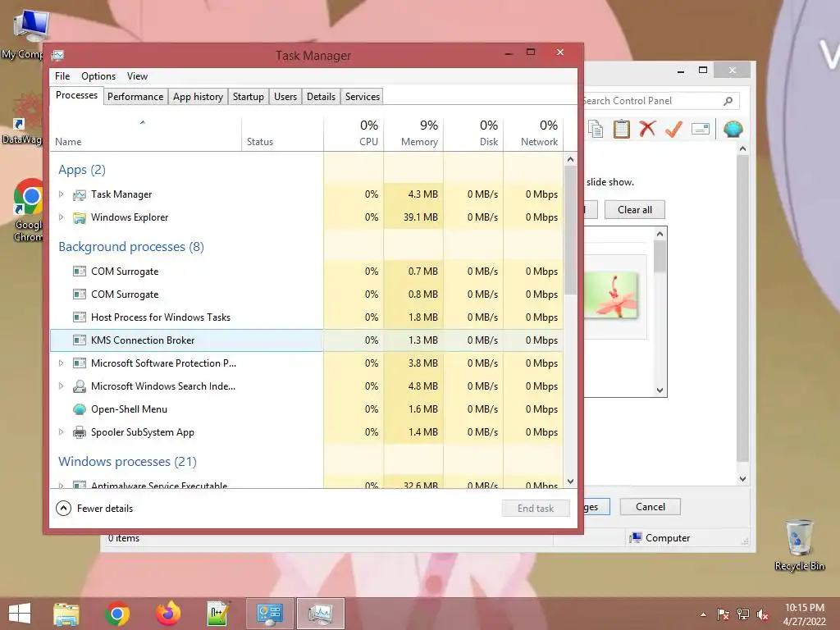The height and width of the screenshot is (630, 840).
Task: Click the Background processes (8) group heading
Action: [131, 247]
